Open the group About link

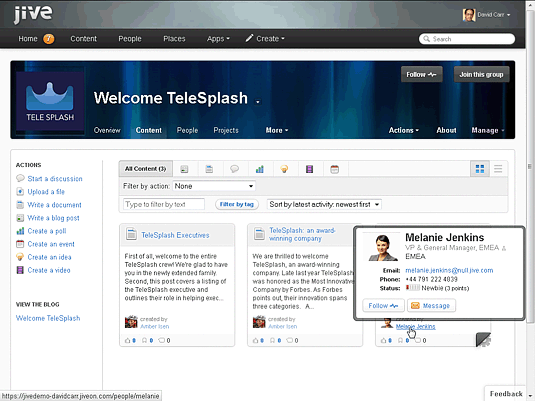tap(446, 130)
